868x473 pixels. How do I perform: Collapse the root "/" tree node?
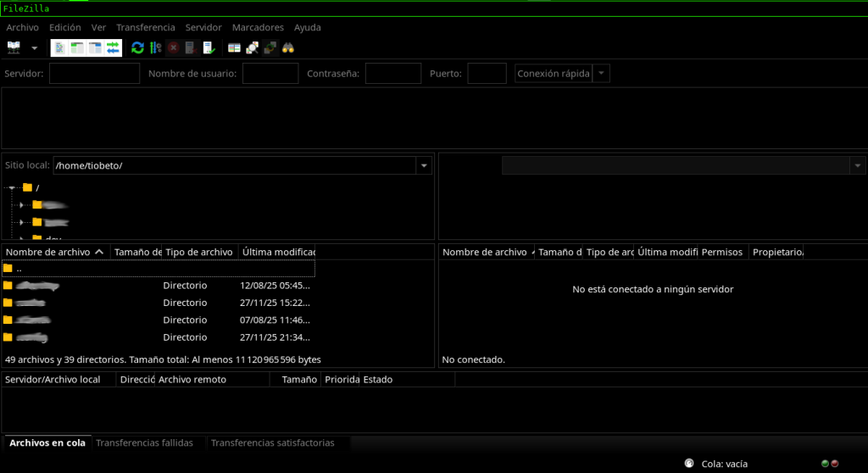click(x=11, y=187)
